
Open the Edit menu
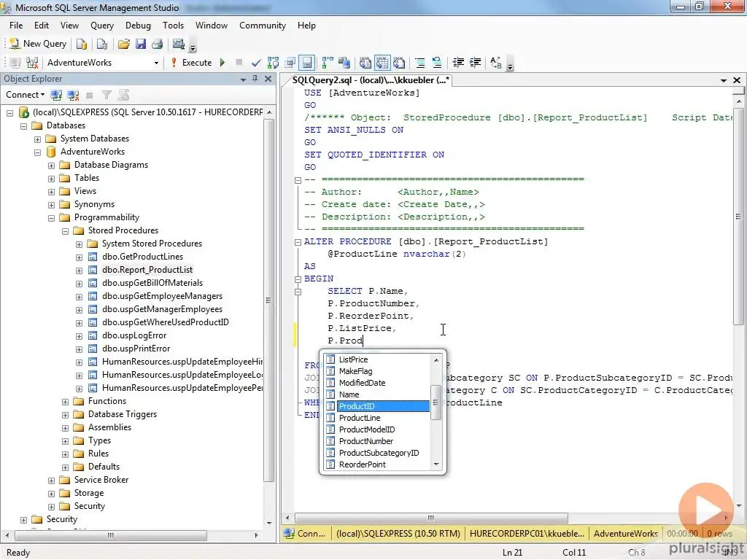point(42,26)
